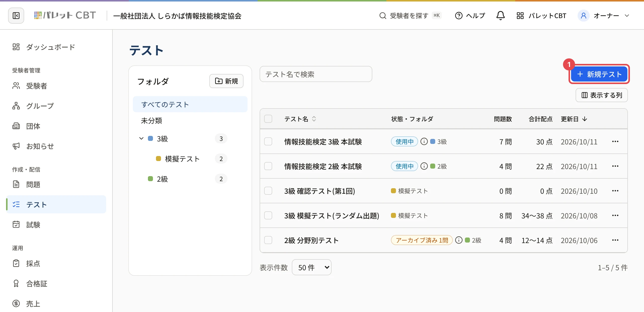Sort by 更新日 column header
Screen dimensions: 644x312
574,119
